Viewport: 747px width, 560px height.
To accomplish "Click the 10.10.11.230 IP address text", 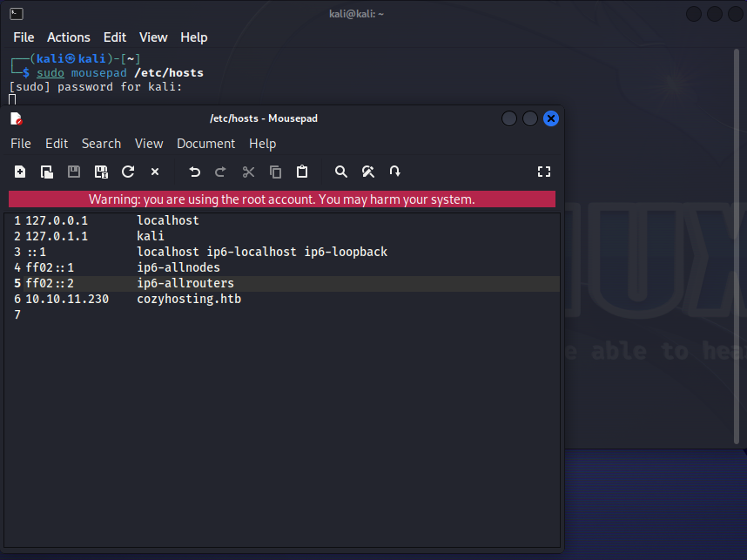I will [67, 299].
